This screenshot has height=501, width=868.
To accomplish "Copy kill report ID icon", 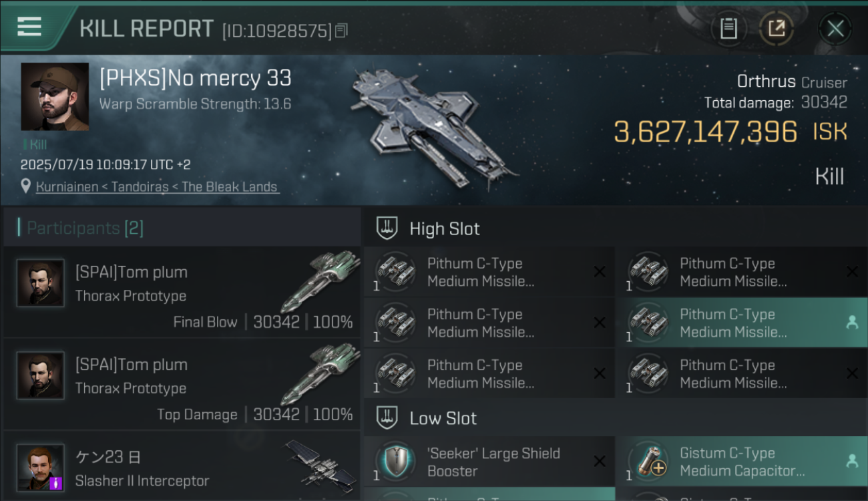I will [341, 30].
